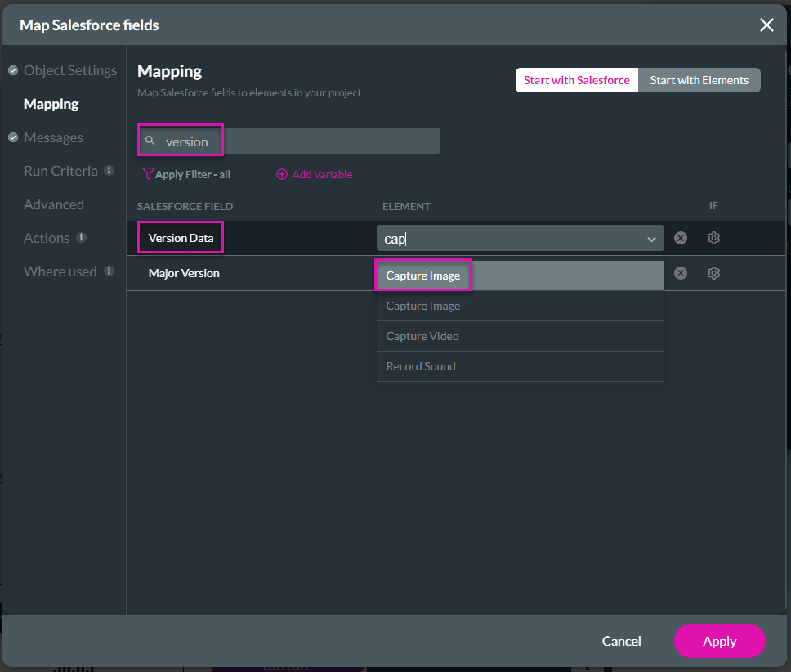Open the element dropdown for Version Data

[651, 238]
